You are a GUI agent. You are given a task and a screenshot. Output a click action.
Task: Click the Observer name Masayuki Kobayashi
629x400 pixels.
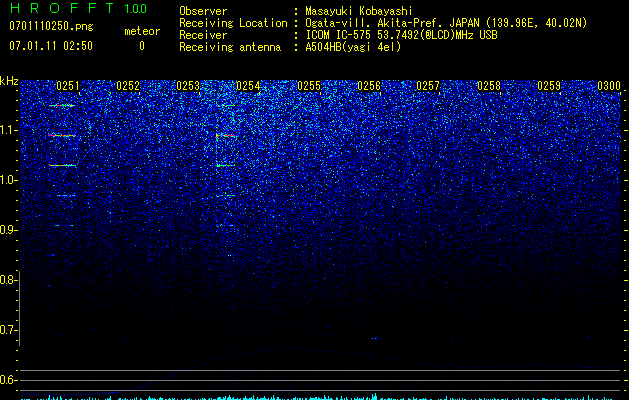359,11
